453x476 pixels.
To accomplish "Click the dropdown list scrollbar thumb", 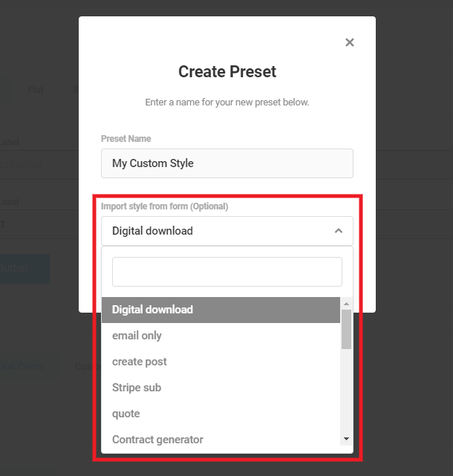I will tap(346, 329).
